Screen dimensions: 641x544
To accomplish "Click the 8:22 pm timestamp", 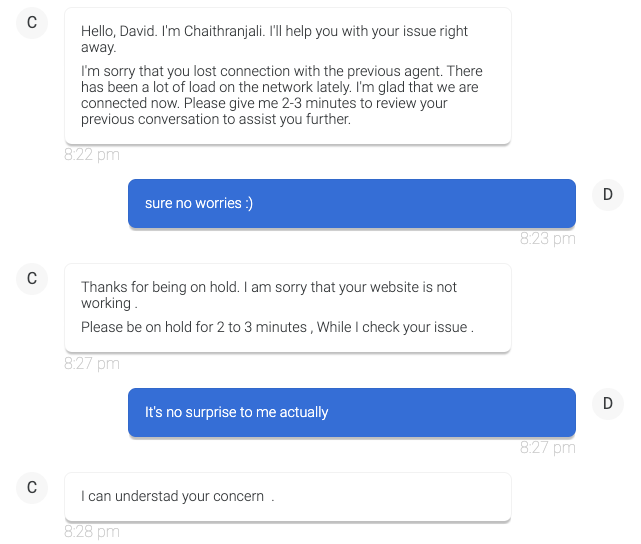I will (92, 155).
